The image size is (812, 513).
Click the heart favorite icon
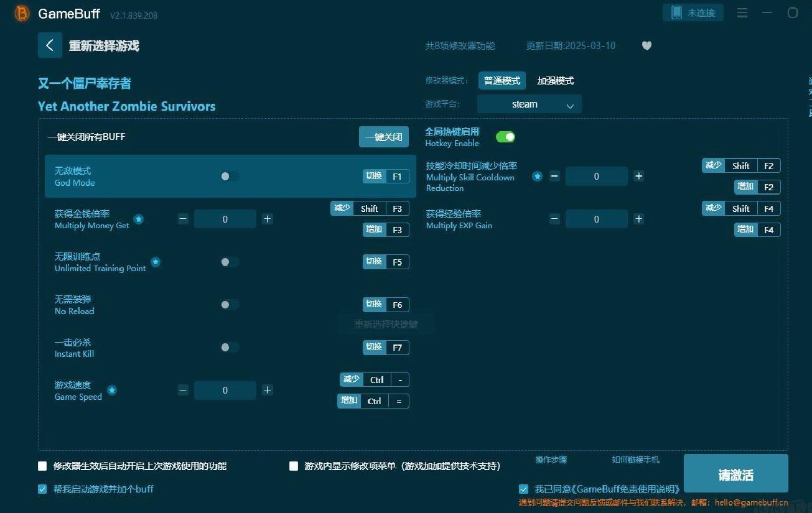646,45
